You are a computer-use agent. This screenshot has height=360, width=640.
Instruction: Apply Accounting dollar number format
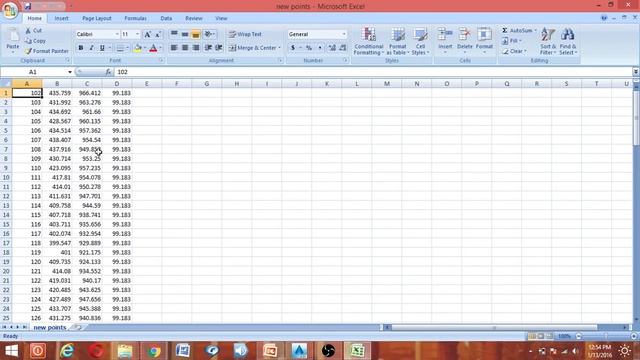tap(293, 48)
